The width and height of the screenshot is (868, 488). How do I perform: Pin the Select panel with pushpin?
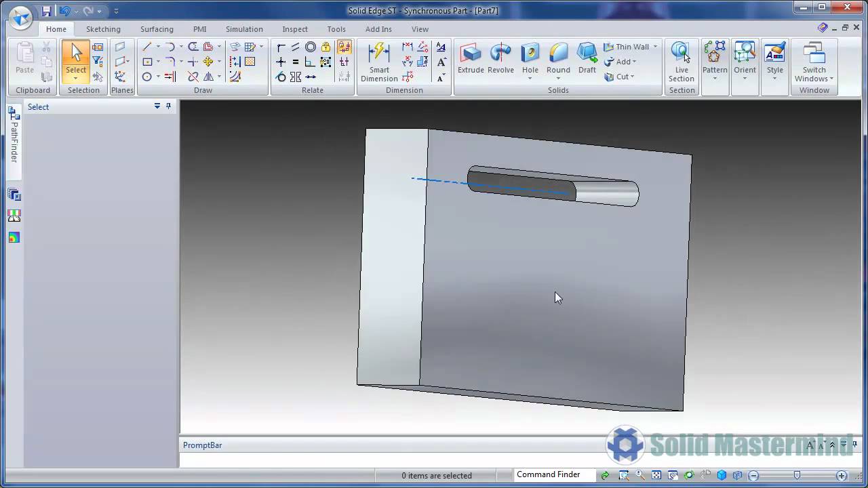(x=169, y=106)
